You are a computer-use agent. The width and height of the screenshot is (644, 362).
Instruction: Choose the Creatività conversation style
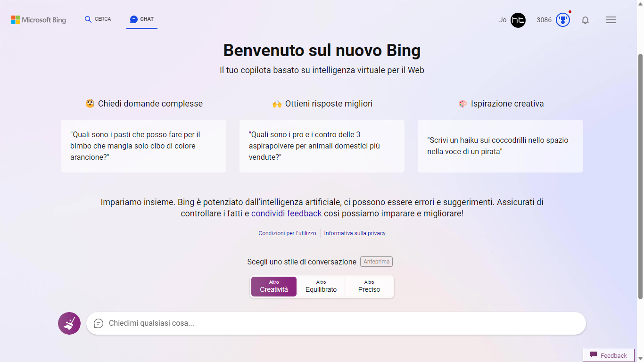(274, 287)
